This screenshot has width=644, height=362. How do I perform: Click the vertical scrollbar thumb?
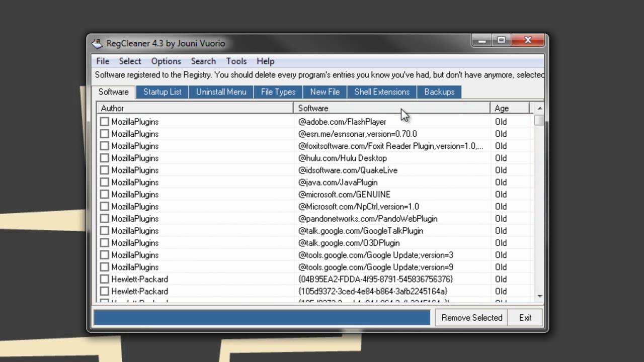coord(539,120)
